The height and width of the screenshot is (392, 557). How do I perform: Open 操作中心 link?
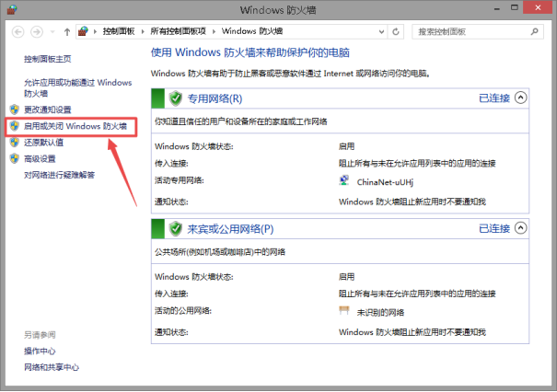tap(40, 352)
